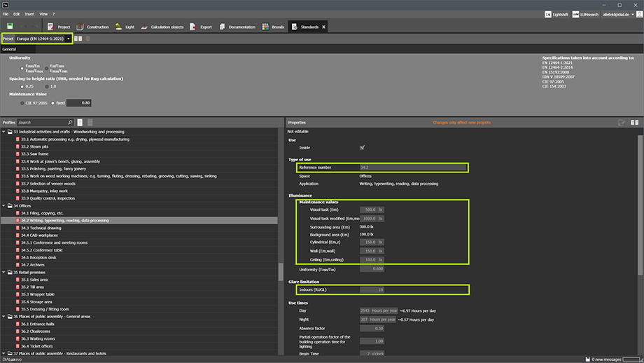Click the fixed maintenance value field 0.80

coord(79,103)
